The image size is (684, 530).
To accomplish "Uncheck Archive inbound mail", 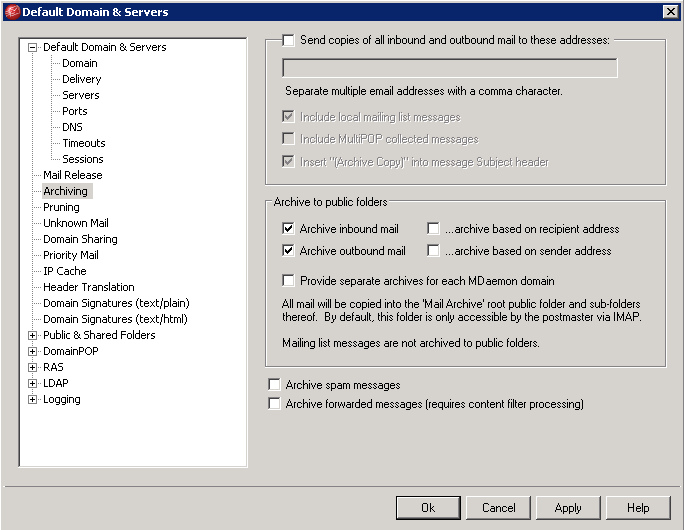I will [288, 229].
